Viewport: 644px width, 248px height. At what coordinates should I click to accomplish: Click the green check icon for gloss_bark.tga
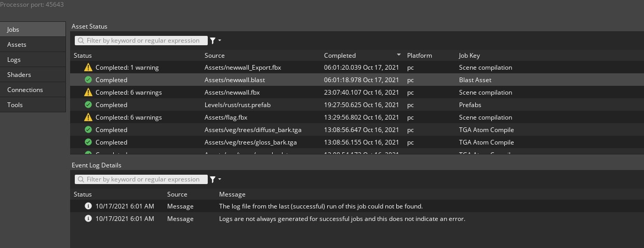click(88, 142)
